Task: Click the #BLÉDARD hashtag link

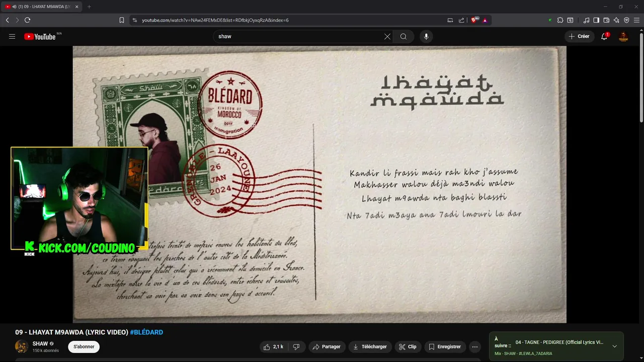Action: 146,332
